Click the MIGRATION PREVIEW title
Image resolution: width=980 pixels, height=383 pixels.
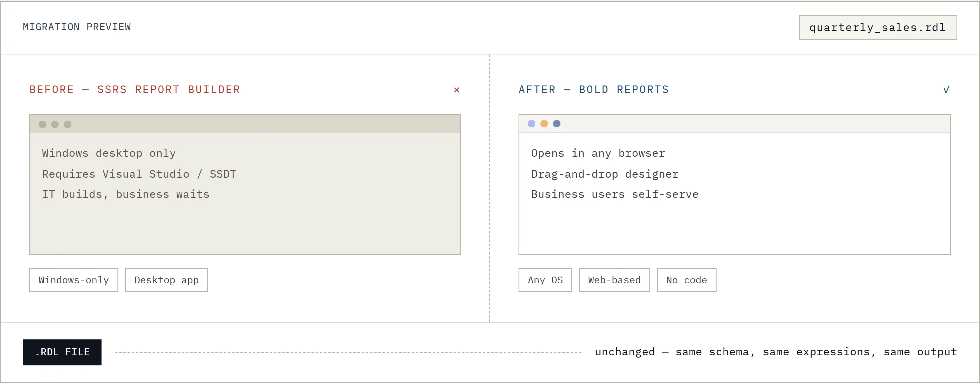[77, 27]
